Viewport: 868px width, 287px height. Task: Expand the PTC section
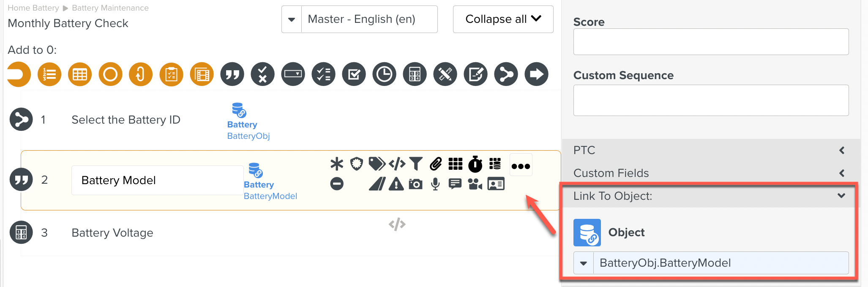[841, 150]
